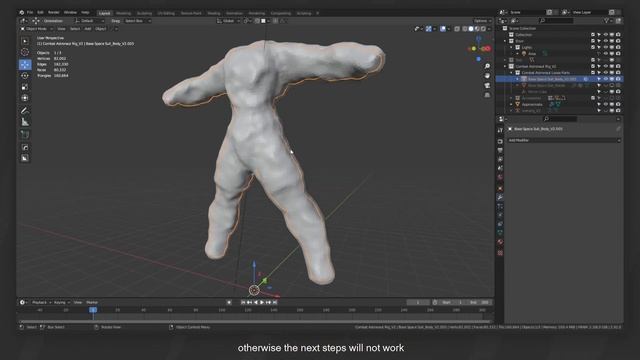Open the Playback dropdown in timeline
640x360 pixels.
pos(41,302)
